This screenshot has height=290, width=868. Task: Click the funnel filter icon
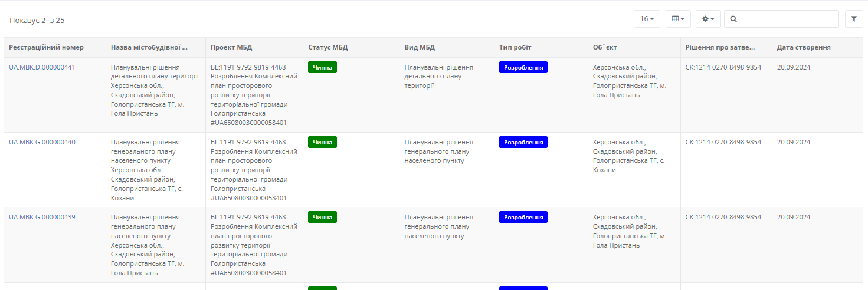[854, 19]
